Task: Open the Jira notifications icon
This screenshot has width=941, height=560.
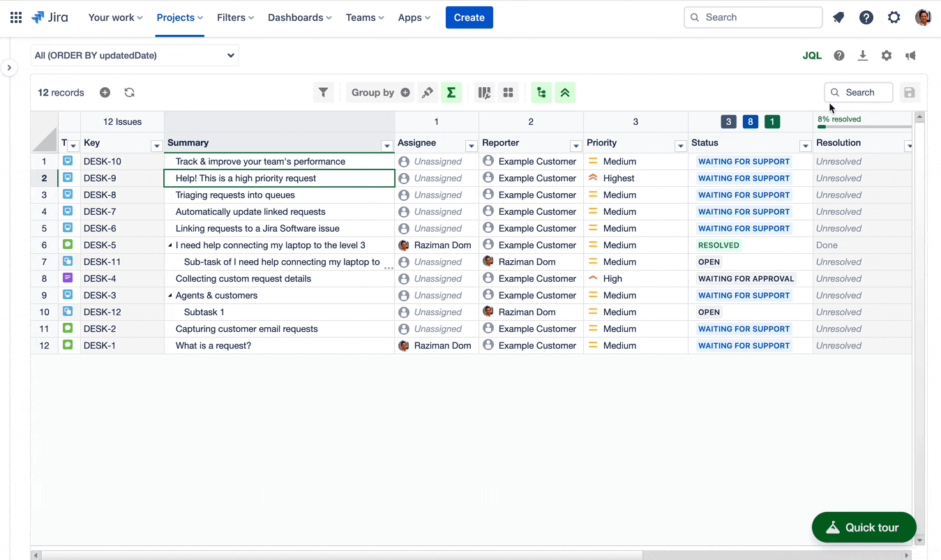Action: click(x=838, y=18)
